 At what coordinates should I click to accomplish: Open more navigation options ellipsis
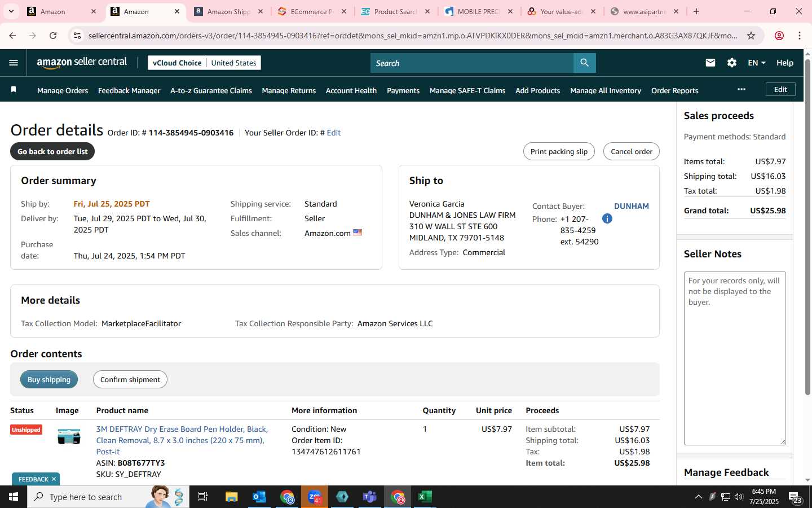coord(741,89)
